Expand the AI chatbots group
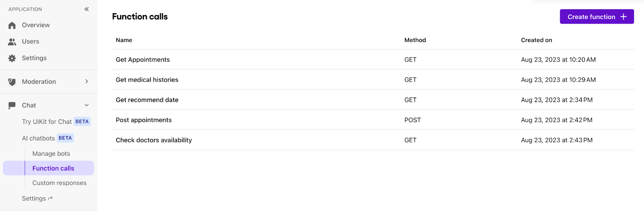Screen dimensions: 644x211 [x=38, y=138]
